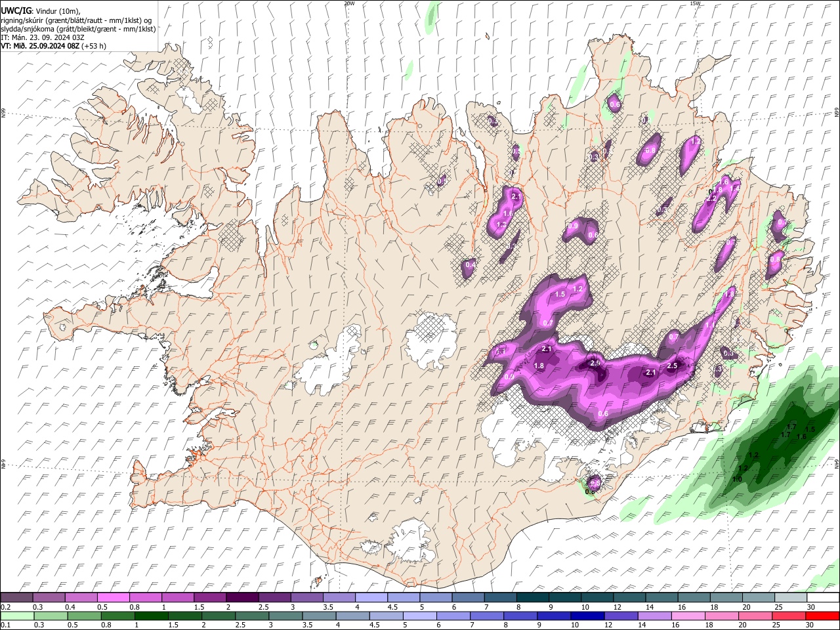Click the '20W' longitude label at top
Viewport: 840px width, 630px height.
(x=349, y=3)
